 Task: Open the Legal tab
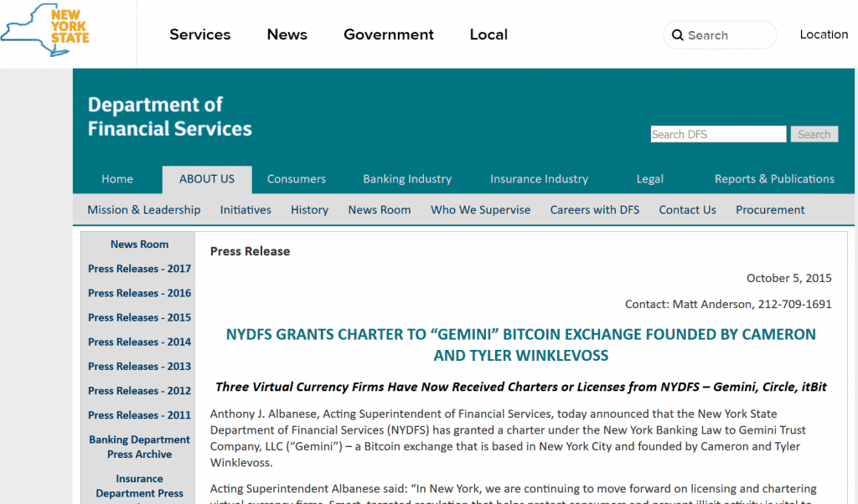[649, 179]
